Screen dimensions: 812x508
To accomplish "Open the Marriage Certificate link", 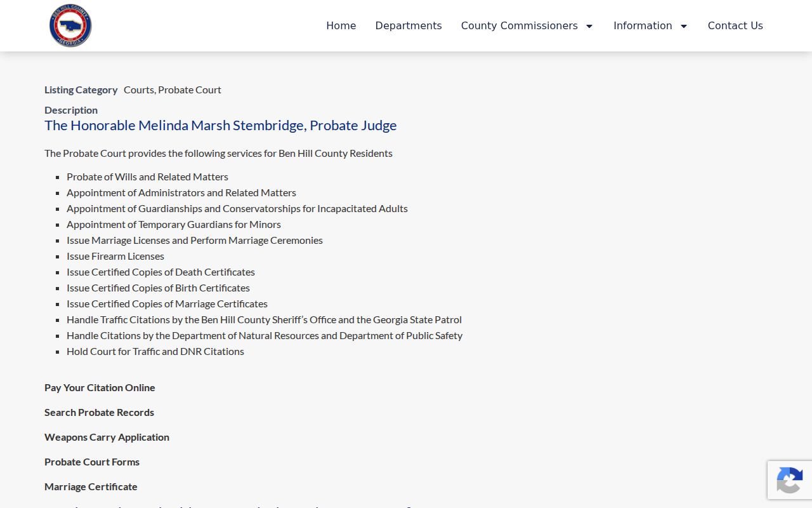I will pyautogui.click(x=91, y=486).
